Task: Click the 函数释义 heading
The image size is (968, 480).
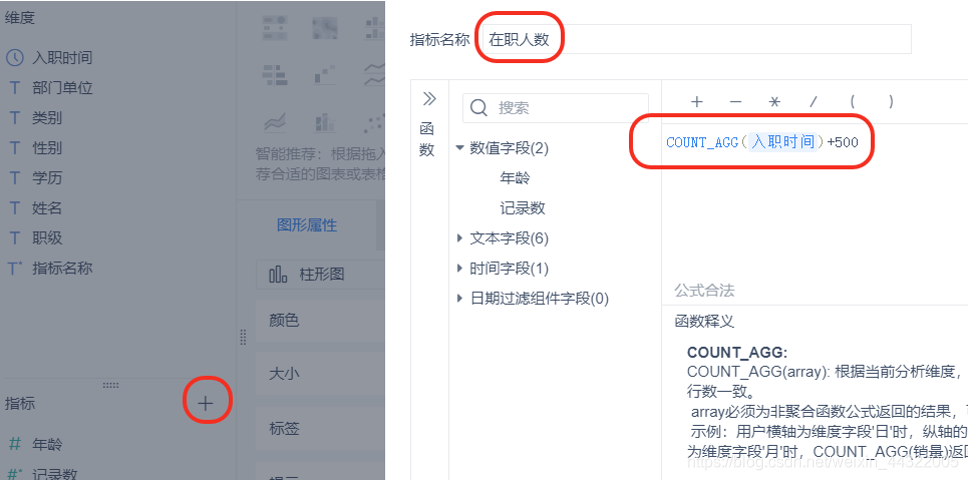Action: [704, 321]
